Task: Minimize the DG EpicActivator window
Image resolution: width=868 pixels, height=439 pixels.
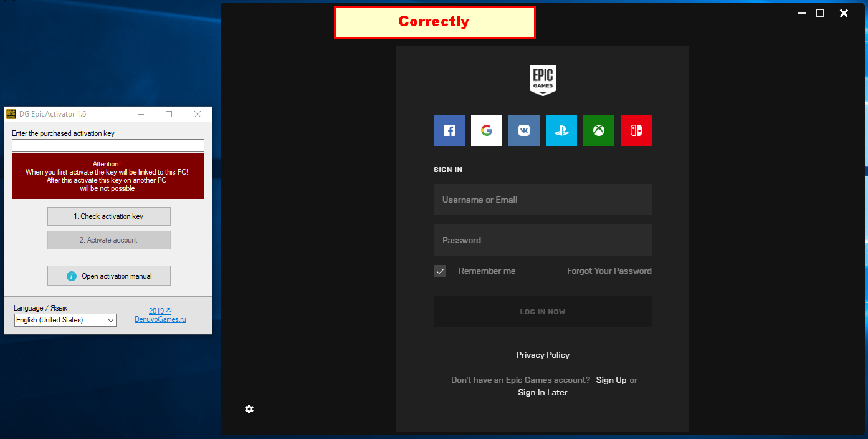Action: [141, 114]
